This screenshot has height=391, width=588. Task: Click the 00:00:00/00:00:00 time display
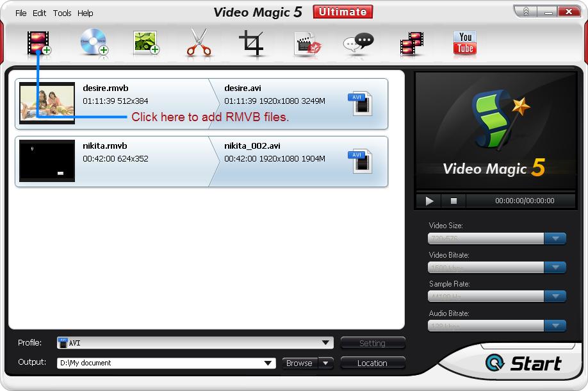coord(525,201)
